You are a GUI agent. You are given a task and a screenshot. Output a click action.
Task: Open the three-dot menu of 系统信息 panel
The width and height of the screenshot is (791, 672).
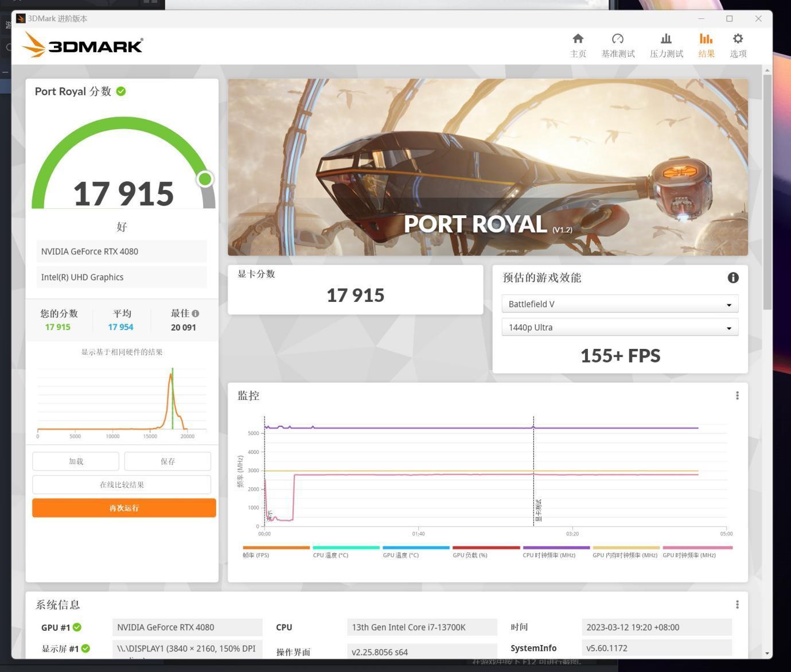point(737,604)
